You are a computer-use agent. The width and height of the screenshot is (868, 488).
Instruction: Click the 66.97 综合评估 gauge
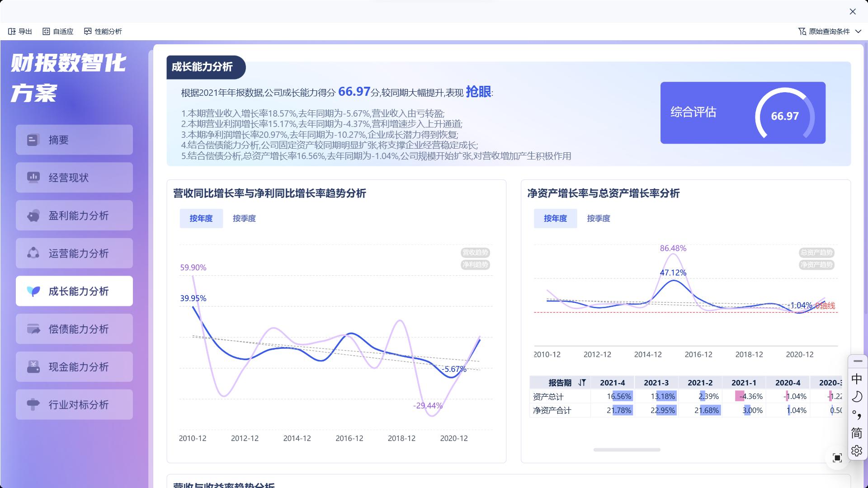click(x=784, y=116)
